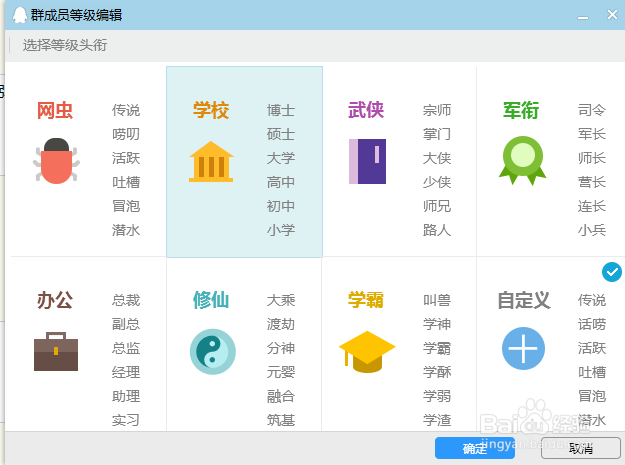Select the 网虫 bug icon

pos(56,161)
